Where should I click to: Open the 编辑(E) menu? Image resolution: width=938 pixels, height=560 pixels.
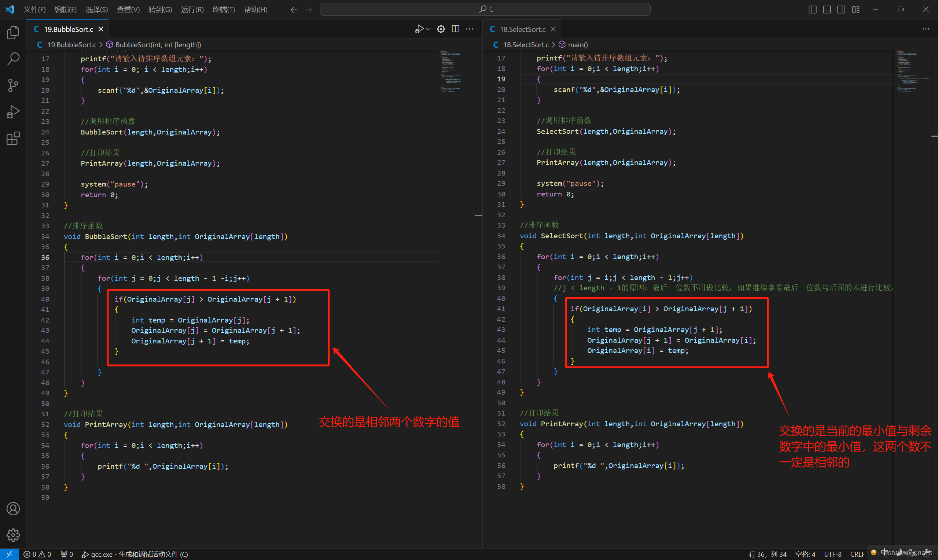65,10
